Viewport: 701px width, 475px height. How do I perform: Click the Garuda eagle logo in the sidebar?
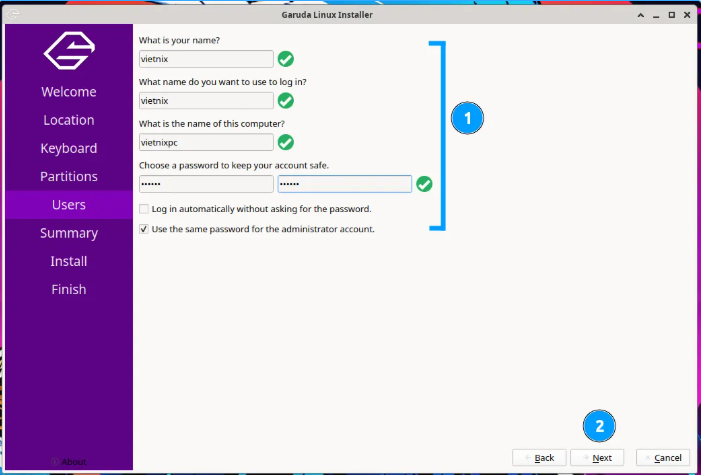(x=69, y=51)
